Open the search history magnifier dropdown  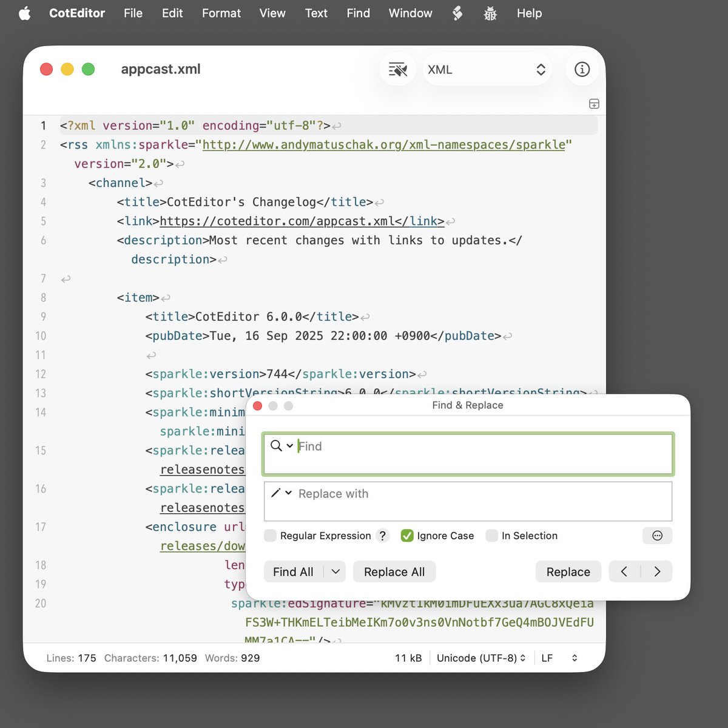[x=281, y=446]
